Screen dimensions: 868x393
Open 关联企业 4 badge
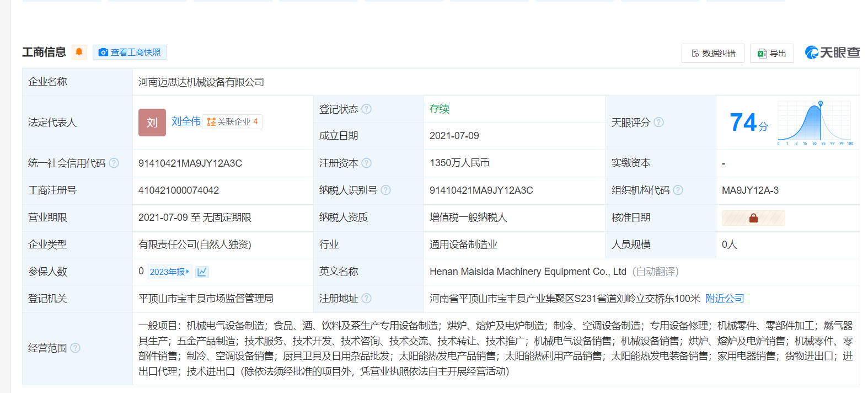232,121
